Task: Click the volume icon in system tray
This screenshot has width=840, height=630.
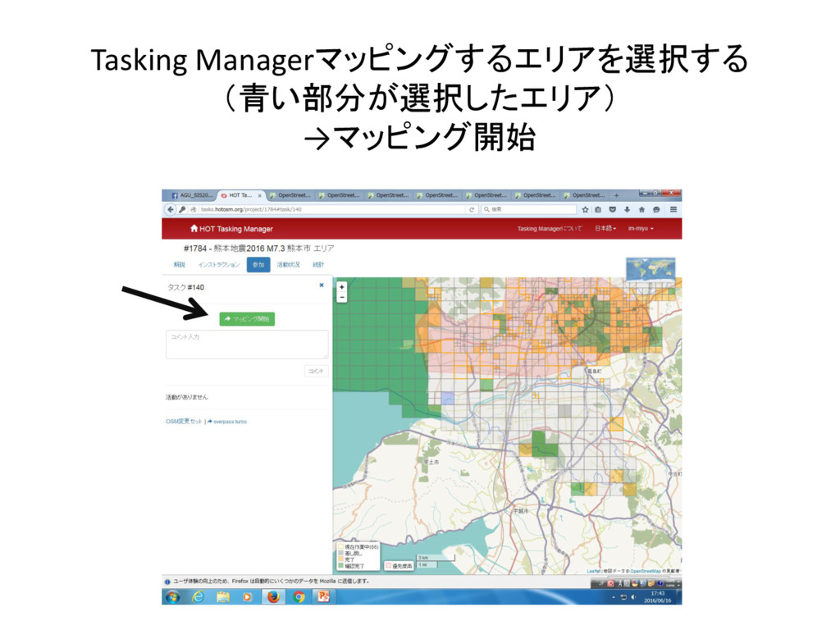Action: pos(633,597)
